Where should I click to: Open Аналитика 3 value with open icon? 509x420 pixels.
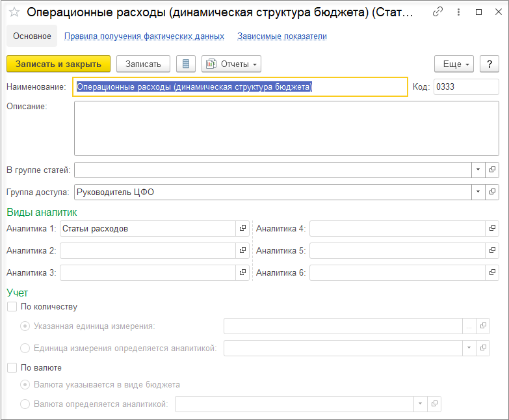[x=242, y=272]
